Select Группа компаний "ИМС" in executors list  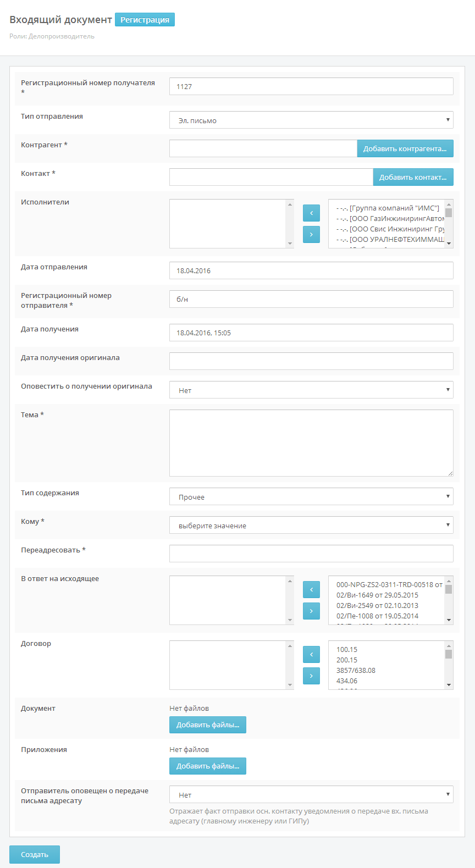388,208
